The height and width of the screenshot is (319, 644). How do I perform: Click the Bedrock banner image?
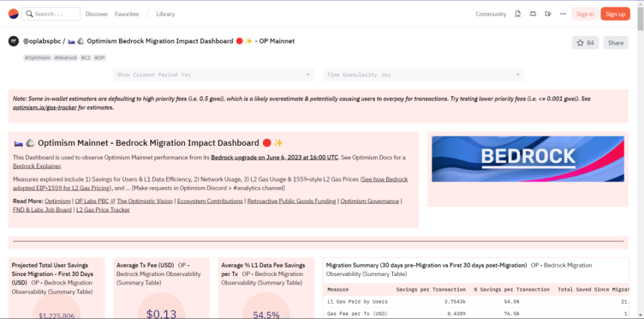click(527, 159)
